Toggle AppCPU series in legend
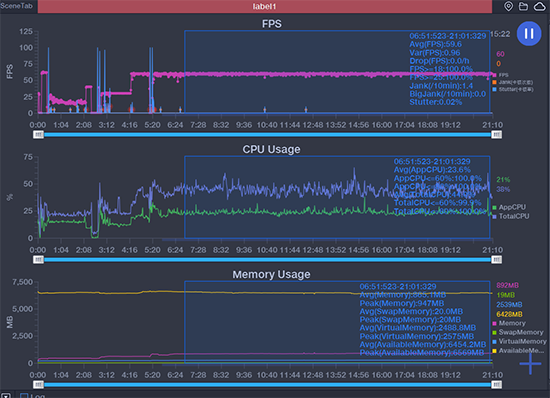The image size is (550, 398). click(509, 207)
